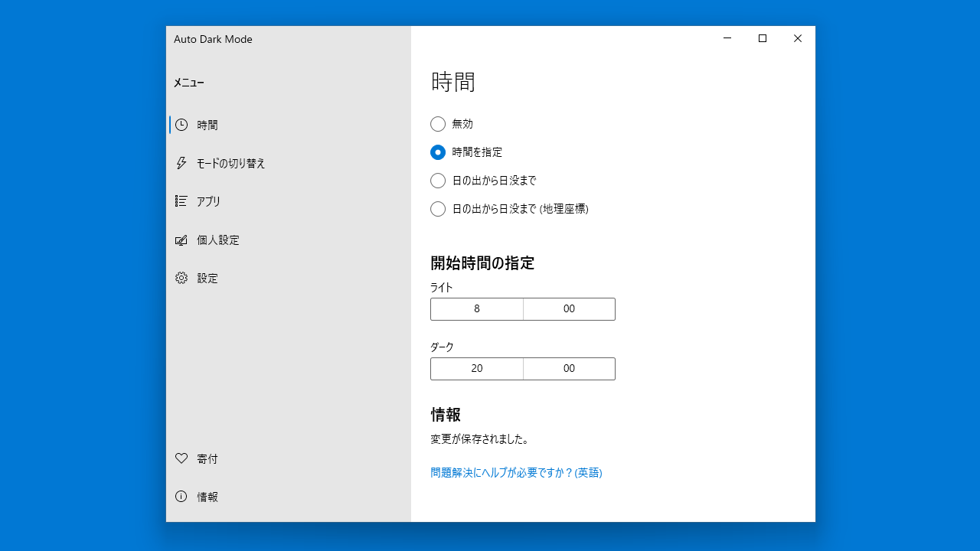
Task: Minimize the Auto Dark Mode window
Action: 727,38
